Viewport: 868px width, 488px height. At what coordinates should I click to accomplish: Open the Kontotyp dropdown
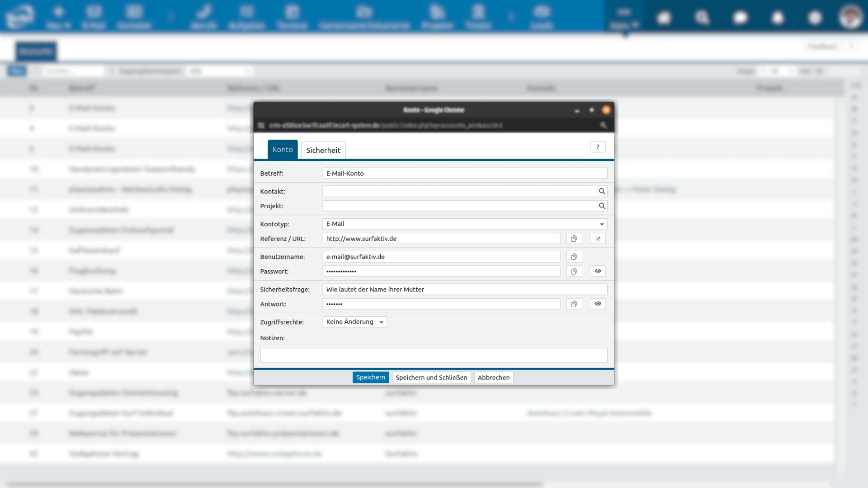pyautogui.click(x=465, y=224)
